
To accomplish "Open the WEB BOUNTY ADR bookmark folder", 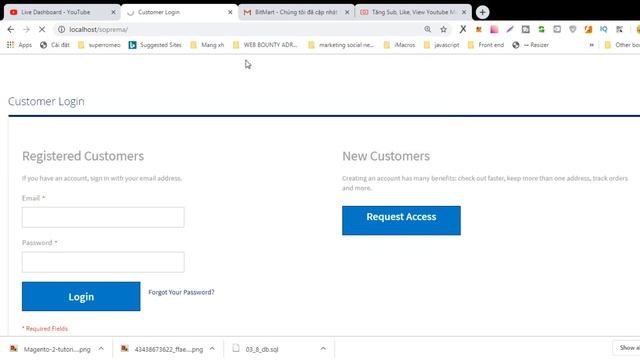I will coord(265,45).
